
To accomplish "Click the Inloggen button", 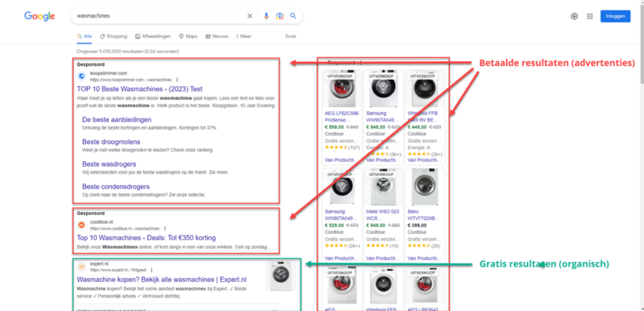I will pos(615,16).
